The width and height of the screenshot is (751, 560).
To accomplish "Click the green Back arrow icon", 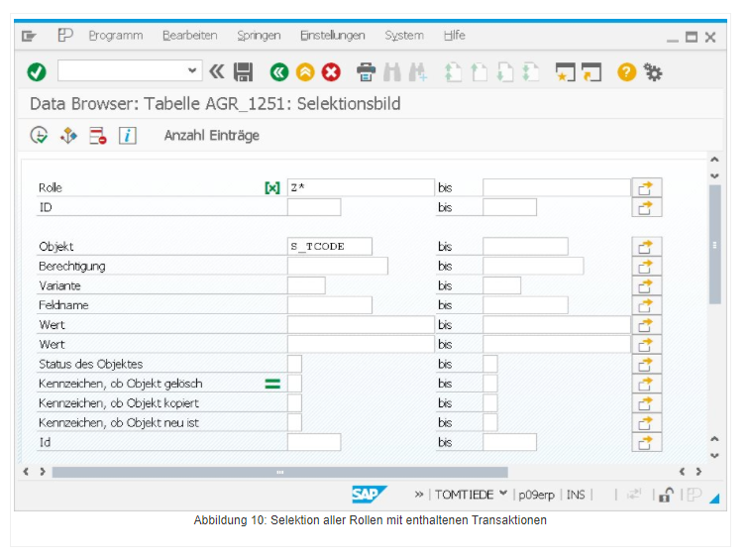I will pos(279,71).
